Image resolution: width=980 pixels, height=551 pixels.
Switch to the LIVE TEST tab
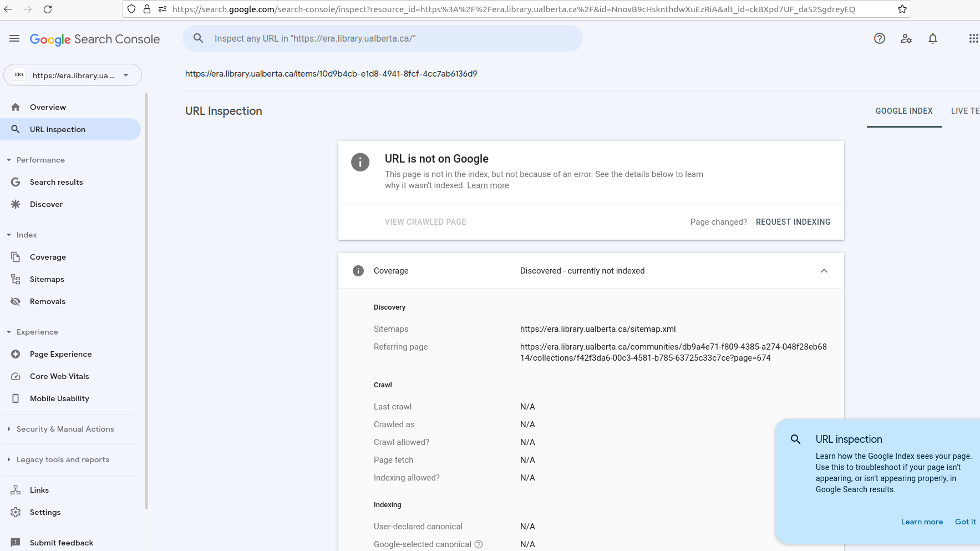[x=967, y=111]
